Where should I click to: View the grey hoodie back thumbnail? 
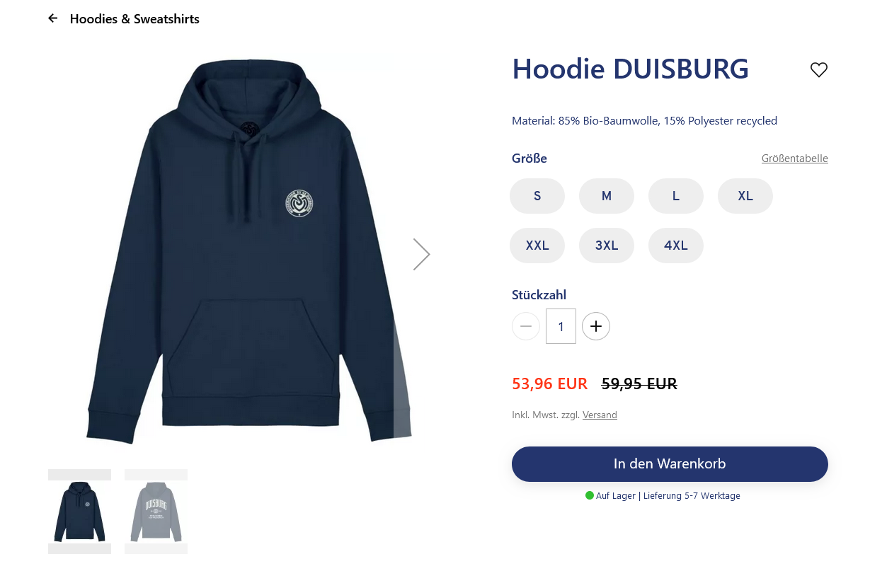[x=156, y=512]
